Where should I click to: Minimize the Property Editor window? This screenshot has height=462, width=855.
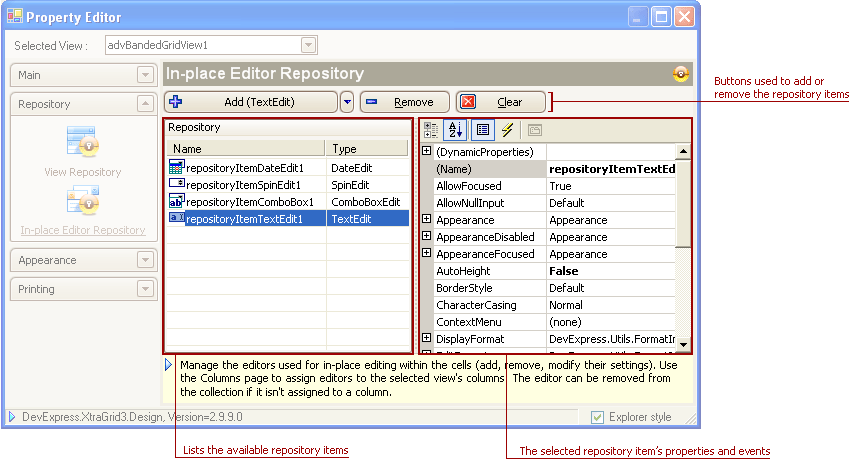point(637,16)
